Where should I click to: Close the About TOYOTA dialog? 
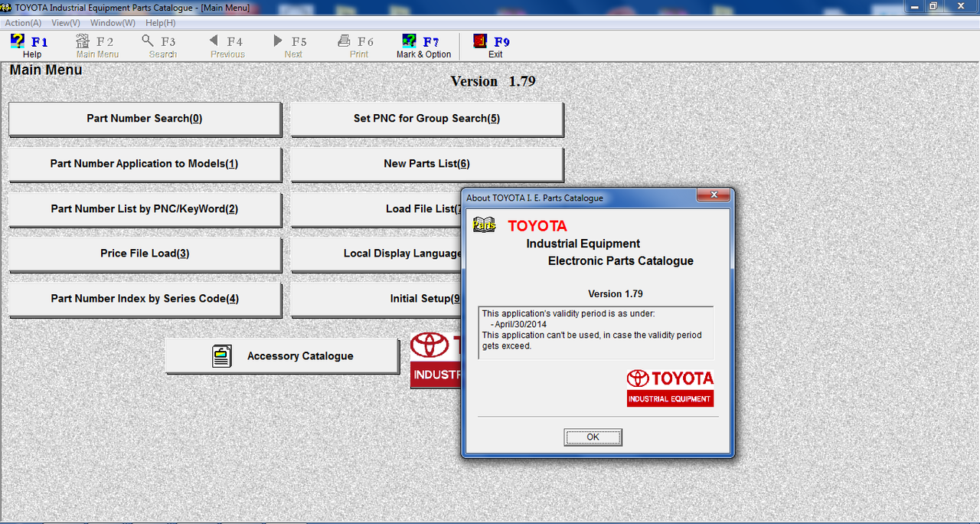tap(713, 195)
